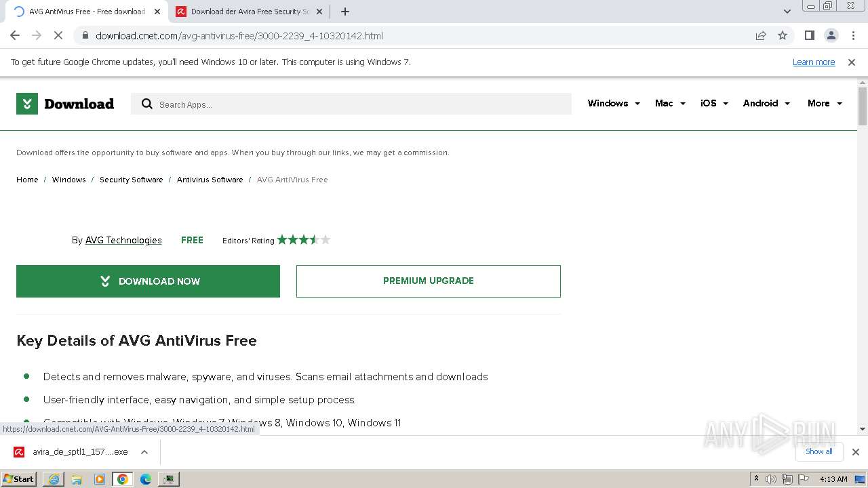Show hidden system tray icons

point(756,479)
